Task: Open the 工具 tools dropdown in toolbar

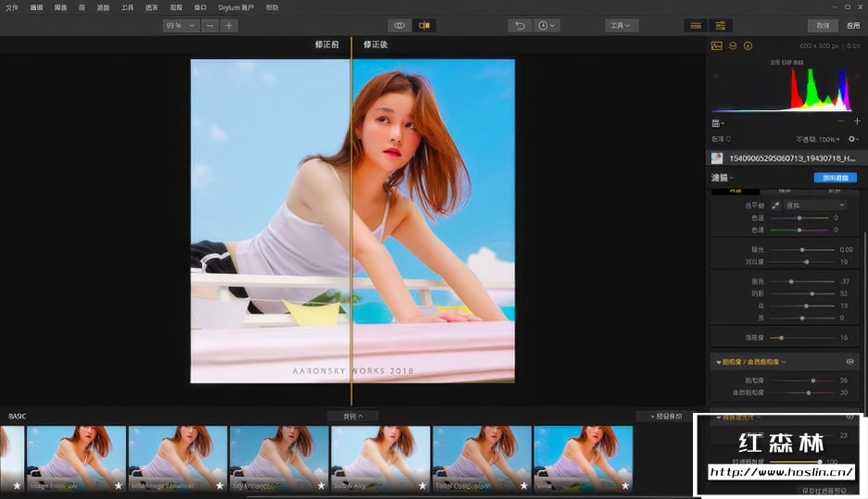Action: coord(620,25)
